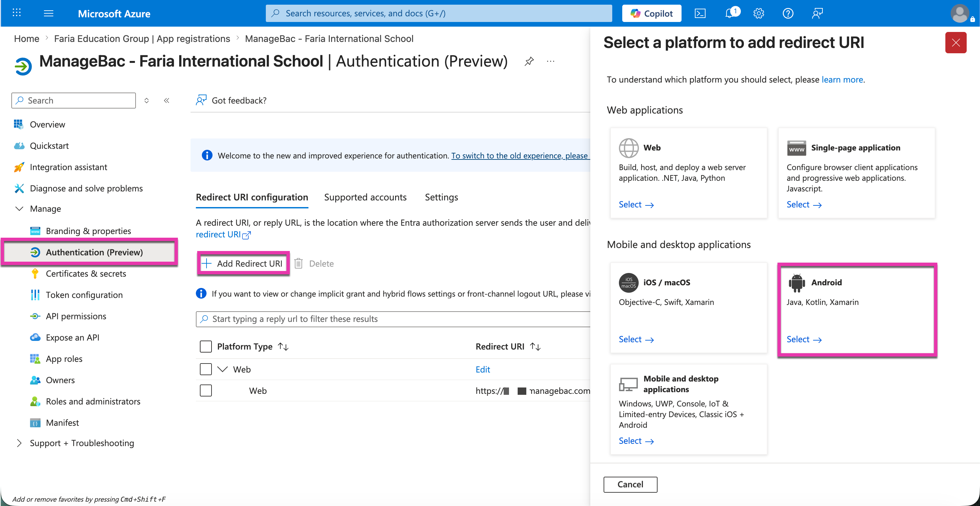Viewport: 980px width, 506px height.
Task: Open Expose an API
Action: (72, 337)
